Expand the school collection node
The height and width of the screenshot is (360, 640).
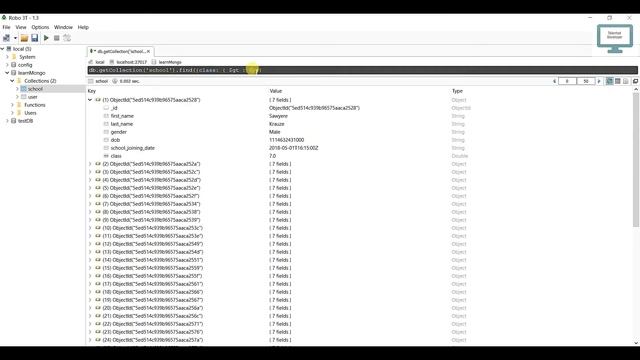tap(17, 89)
